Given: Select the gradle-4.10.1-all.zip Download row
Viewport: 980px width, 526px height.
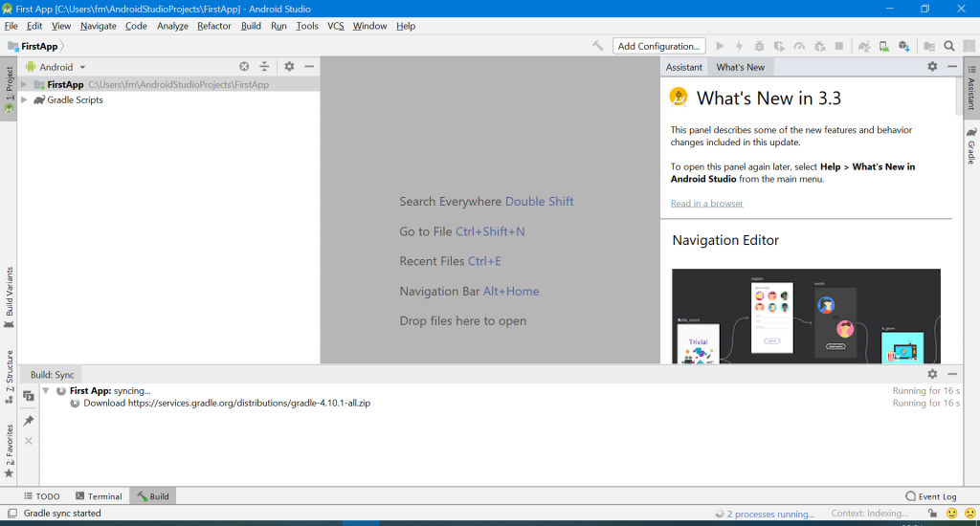Looking at the screenshot, I should (x=501, y=403).
